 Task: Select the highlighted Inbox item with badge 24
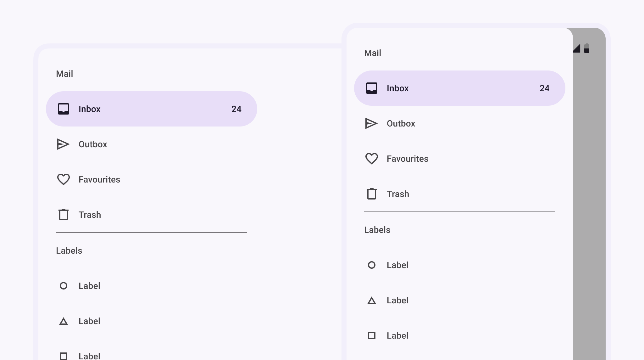pos(151,109)
